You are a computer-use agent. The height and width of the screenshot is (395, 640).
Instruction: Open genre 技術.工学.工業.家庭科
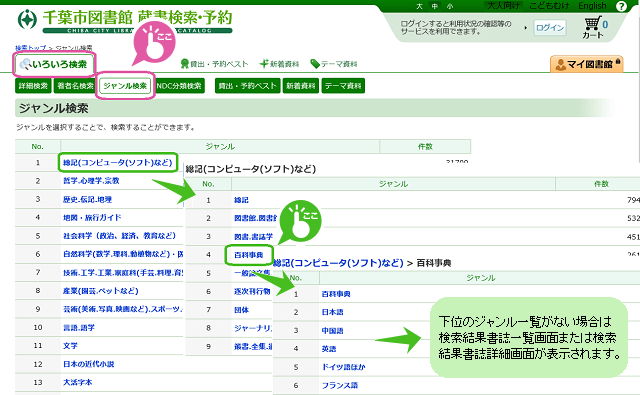(123, 272)
